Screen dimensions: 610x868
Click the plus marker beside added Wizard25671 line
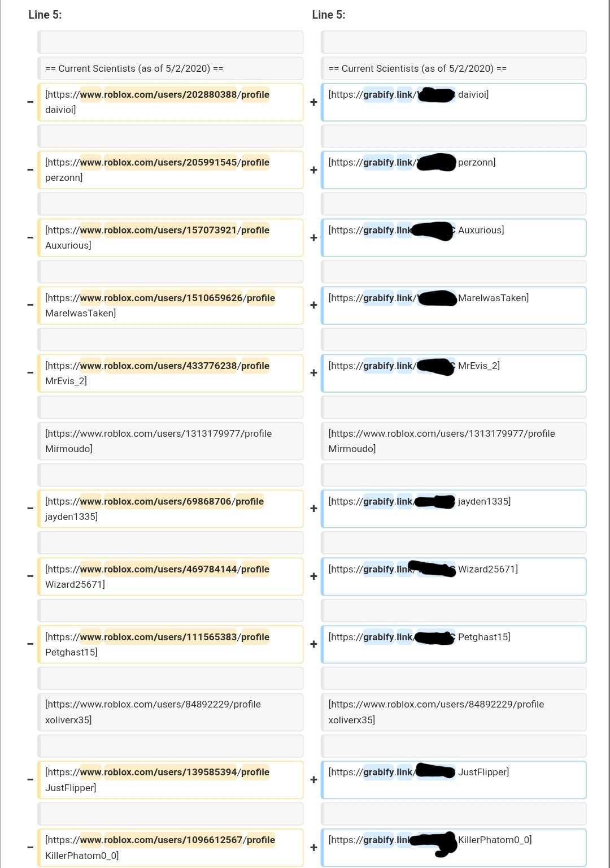pos(313,576)
